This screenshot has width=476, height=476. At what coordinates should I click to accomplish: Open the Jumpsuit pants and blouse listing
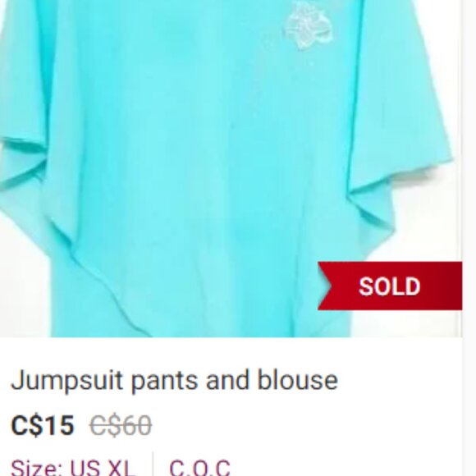coord(174,380)
